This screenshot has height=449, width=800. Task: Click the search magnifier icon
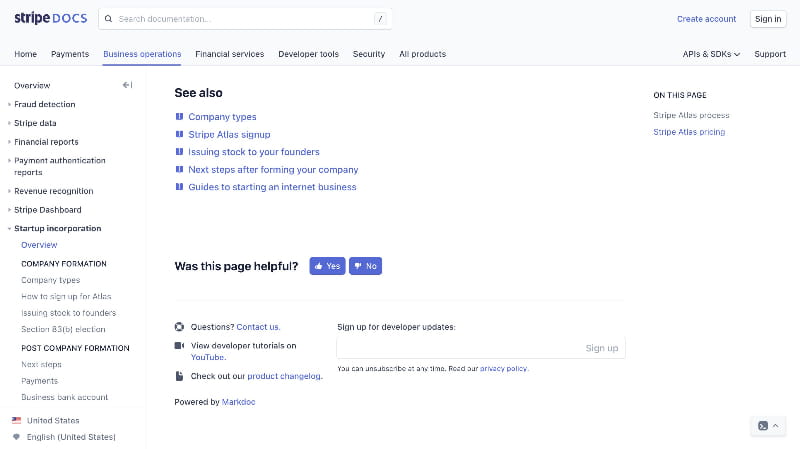pyautogui.click(x=108, y=19)
